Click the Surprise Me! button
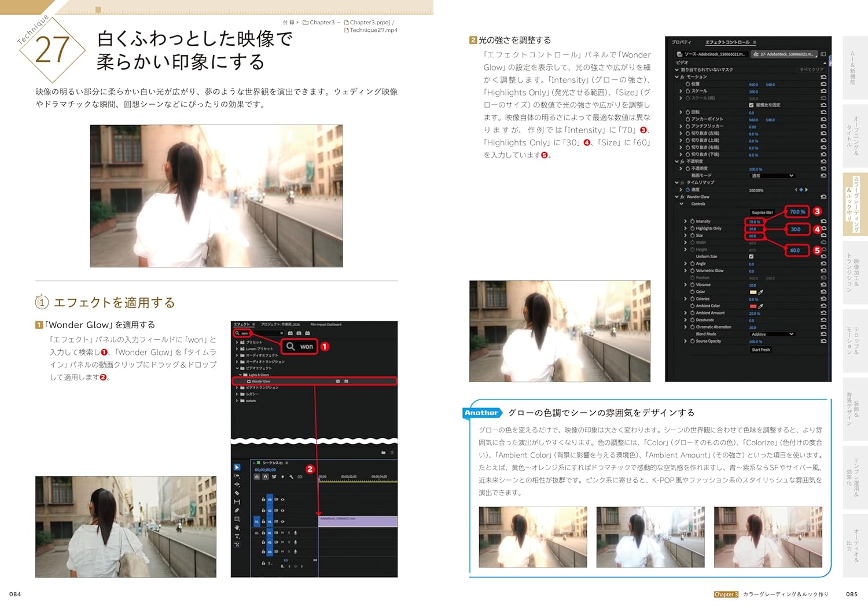The image size is (868, 616). pos(762,211)
